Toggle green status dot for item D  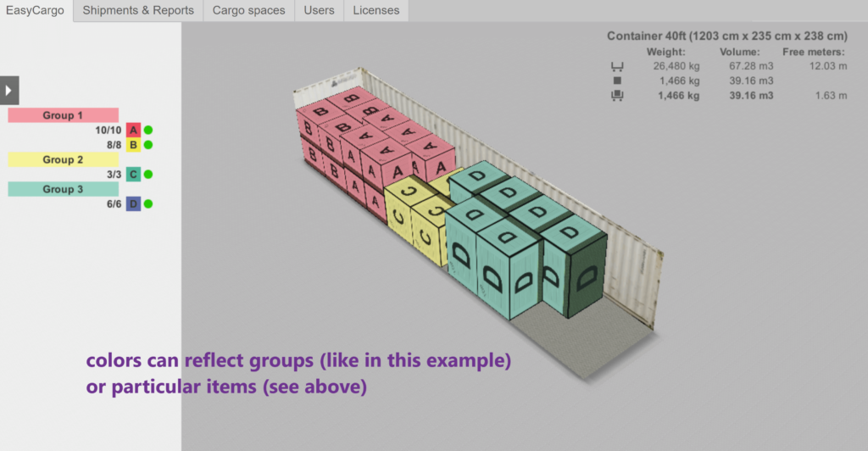coord(148,204)
